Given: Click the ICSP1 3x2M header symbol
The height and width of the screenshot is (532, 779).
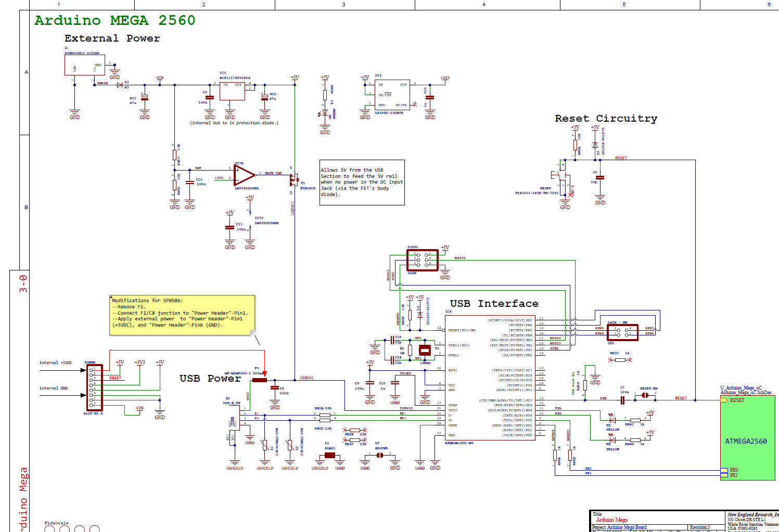Looking at the screenshot, I should [x=422, y=260].
